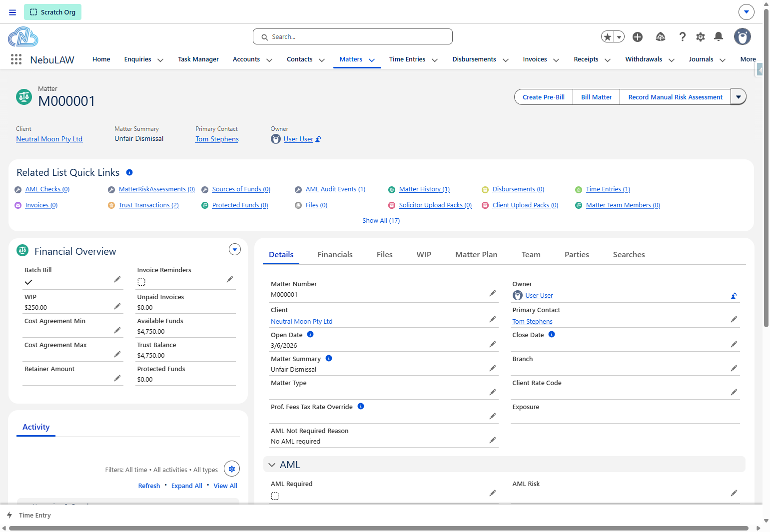Image resolution: width=770 pixels, height=532 pixels.
Task: Click the Open Date info icon
Action: point(310,335)
